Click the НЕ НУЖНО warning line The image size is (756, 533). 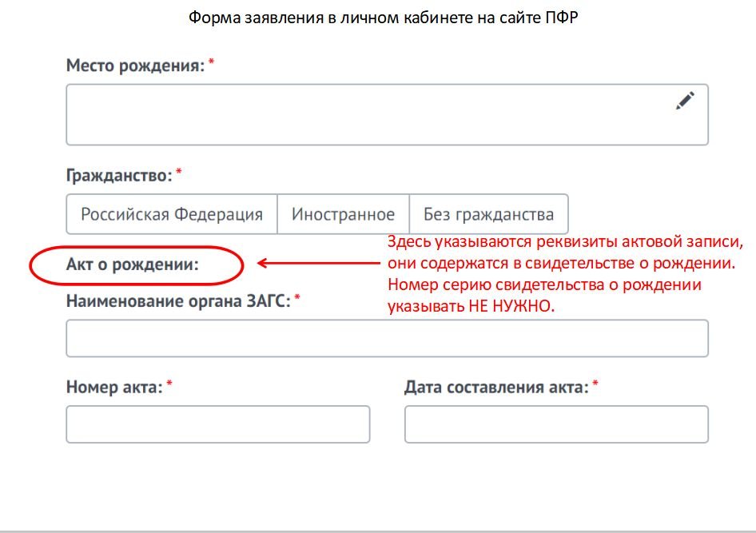(x=471, y=306)
